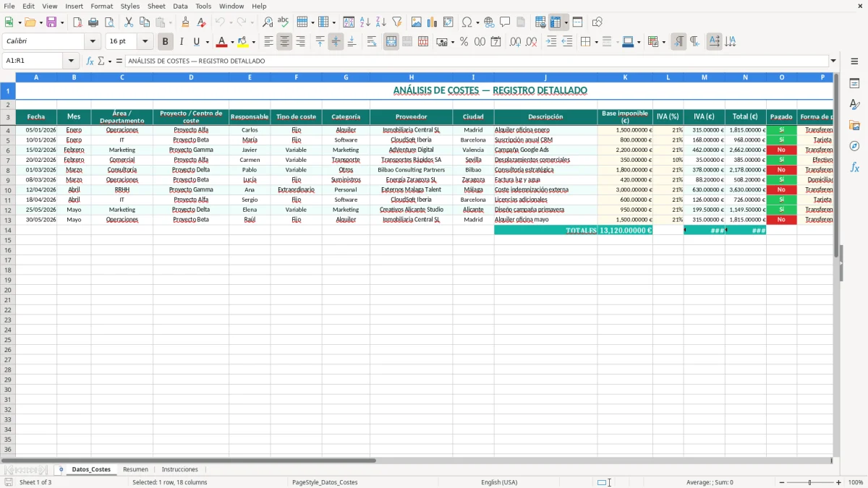Viewport: 868px width, 488px height.
Task: Expand the Font Name dropdown
Action: (93, 42)
